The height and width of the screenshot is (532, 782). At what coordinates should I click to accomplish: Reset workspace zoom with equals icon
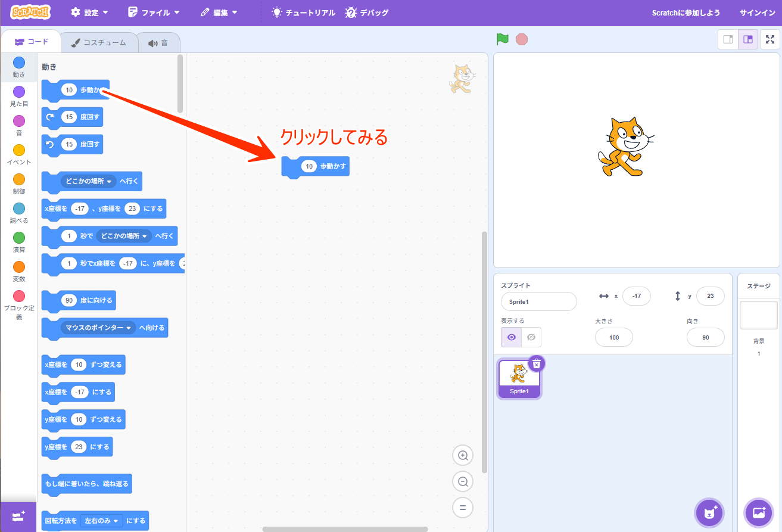tap(463, 508)
